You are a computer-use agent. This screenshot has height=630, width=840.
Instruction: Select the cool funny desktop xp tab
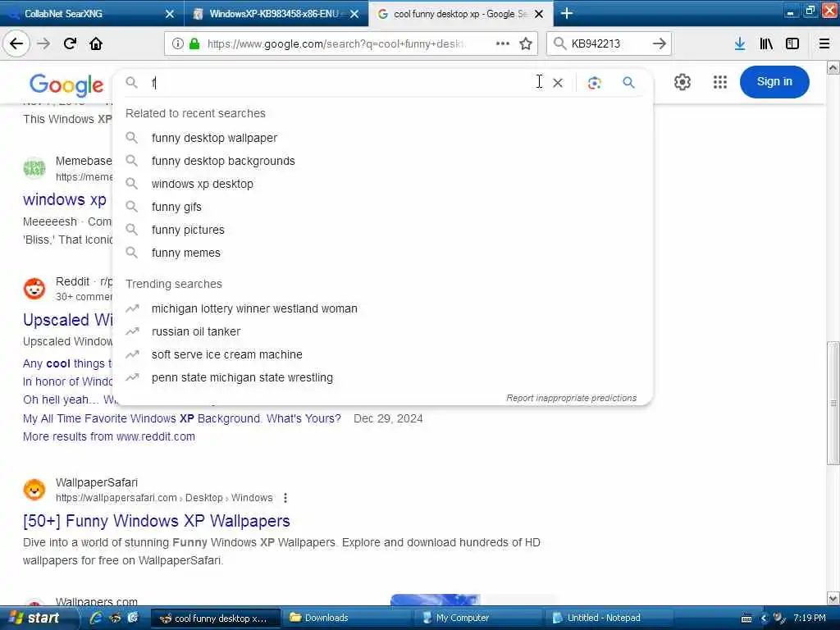pyautogui.click(x=461, y=14)
